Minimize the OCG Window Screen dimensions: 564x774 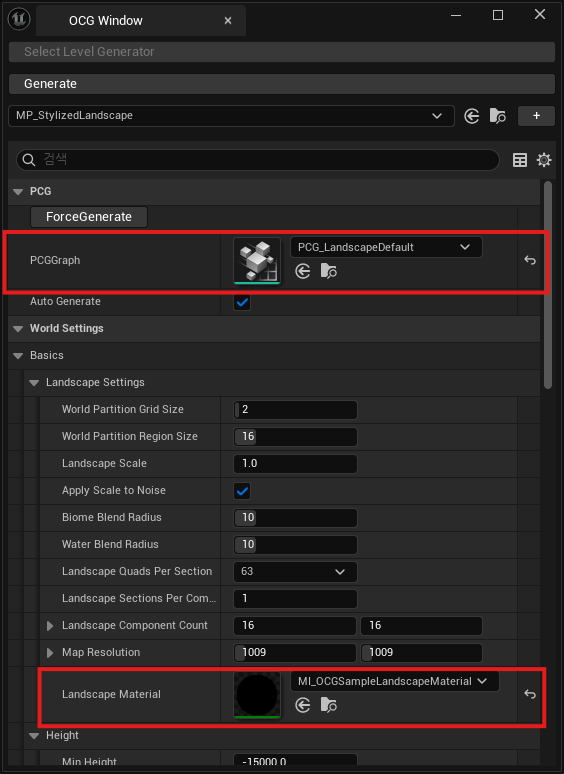click(x=456, y=15)
